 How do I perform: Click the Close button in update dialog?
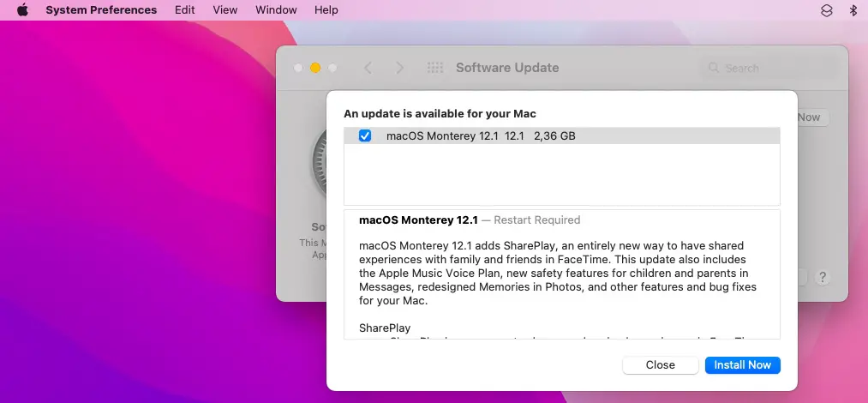pos(660,364)
